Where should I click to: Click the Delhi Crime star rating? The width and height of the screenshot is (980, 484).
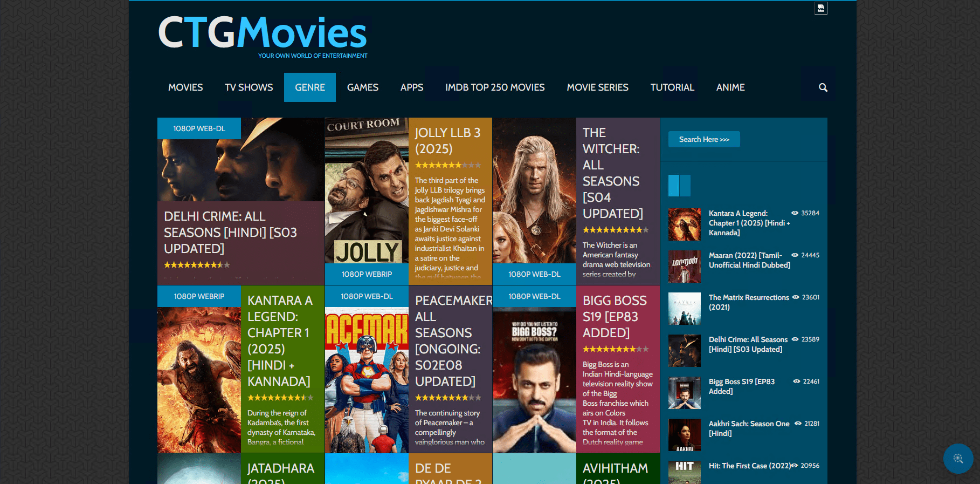click(x=197, y=265)
